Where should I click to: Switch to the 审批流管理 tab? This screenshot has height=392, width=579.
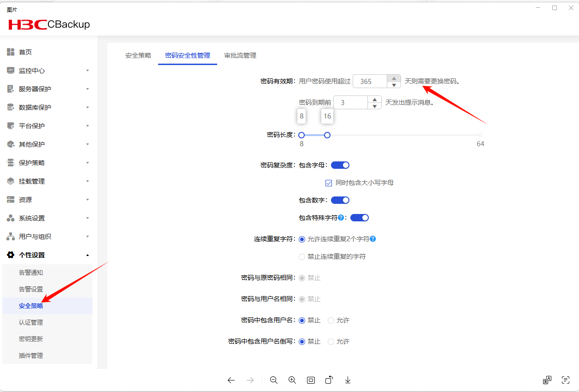pos(240,55)
